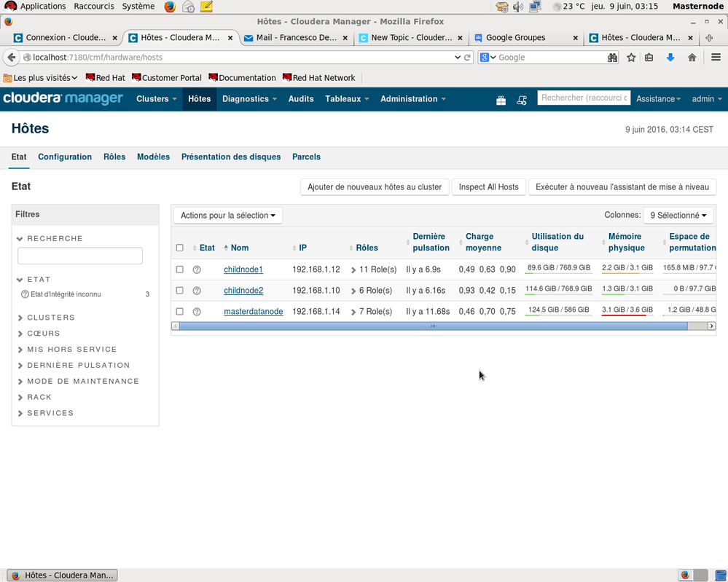This screenshot has width=728, height=582.
Task: Expand the CŒURS filter section
Action: pyautogui.click(x=39, y=333)
